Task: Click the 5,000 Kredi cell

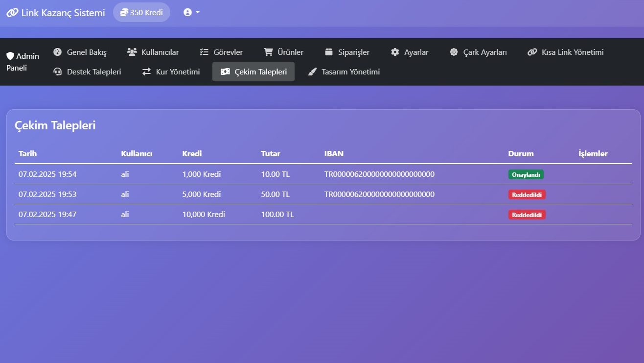Action: (x=202, y=194)
